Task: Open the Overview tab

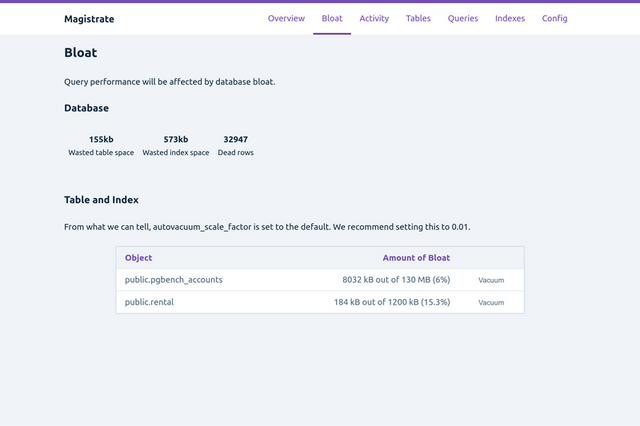Action: 286,18
